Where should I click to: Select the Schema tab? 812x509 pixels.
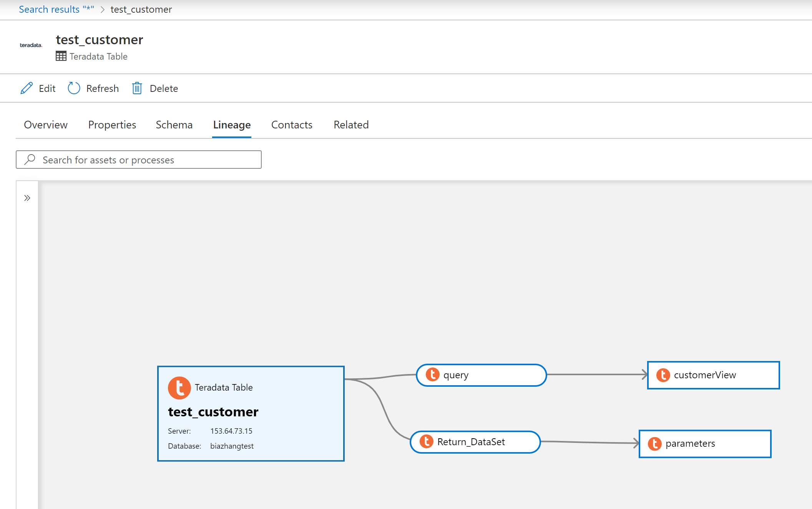(173, 124)
